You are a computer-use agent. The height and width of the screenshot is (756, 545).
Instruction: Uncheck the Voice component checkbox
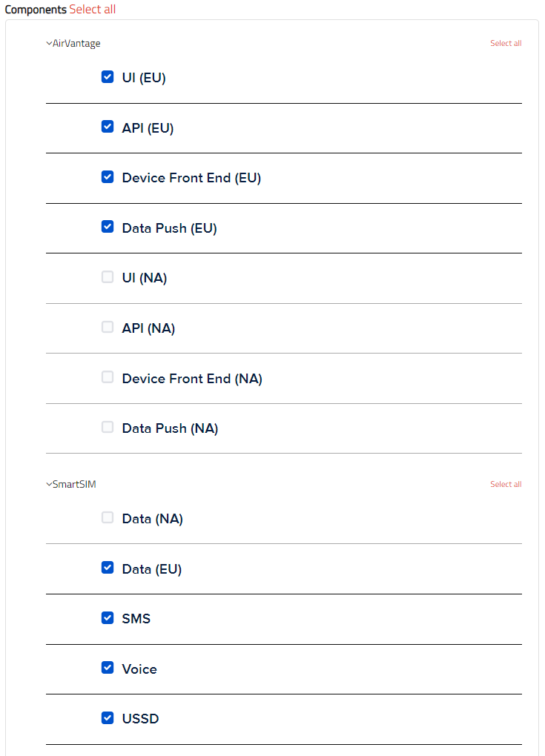pyautogui.click(x=108, y=668)
